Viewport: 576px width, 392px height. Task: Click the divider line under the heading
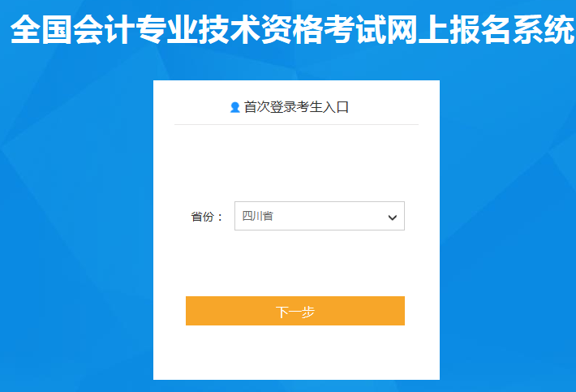[x=296, y=124]
